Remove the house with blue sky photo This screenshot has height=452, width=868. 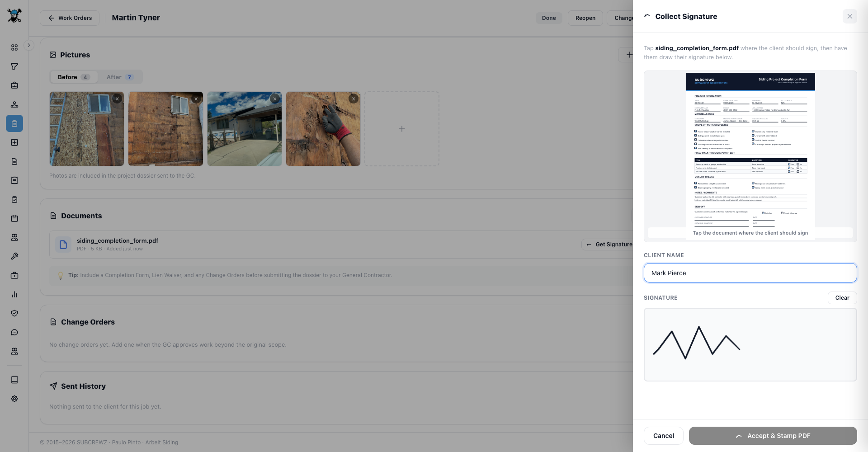tap(275, 99)
